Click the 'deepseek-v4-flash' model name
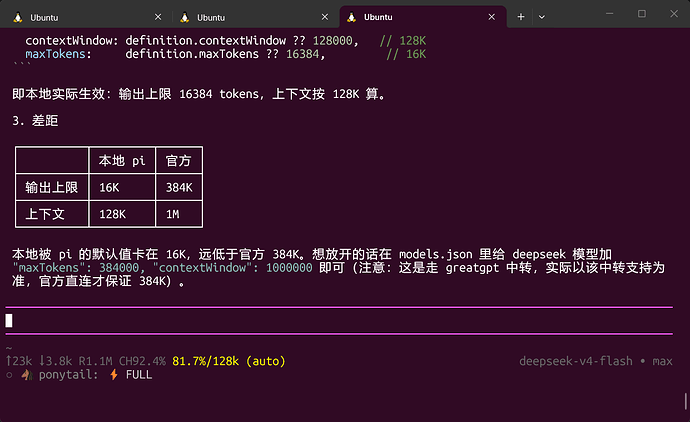The image size is (690, 422). coord(576,361)
